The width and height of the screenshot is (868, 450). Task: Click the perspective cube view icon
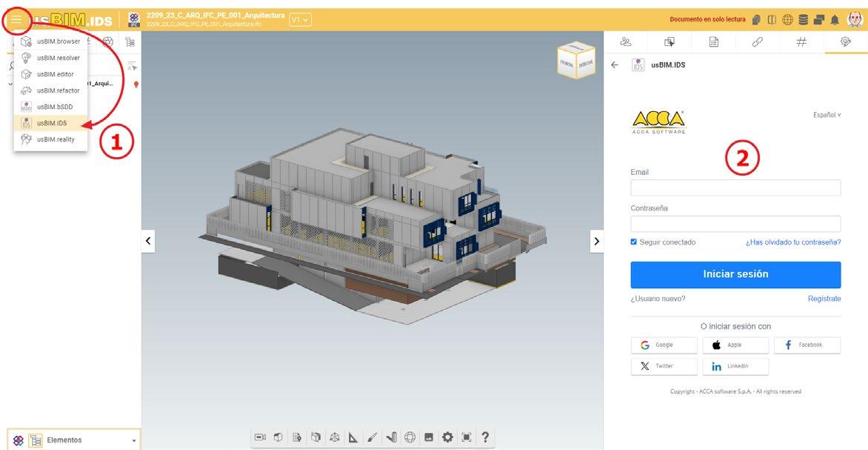click(x=278, y=437)
